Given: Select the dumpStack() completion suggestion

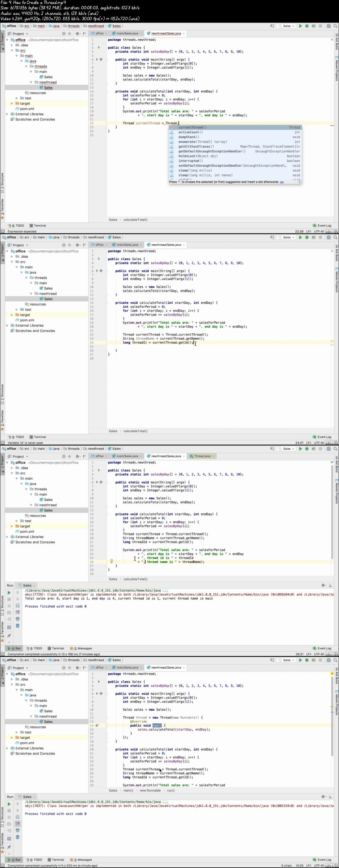Looking at the screenshot, I should [x=235, y=137].
